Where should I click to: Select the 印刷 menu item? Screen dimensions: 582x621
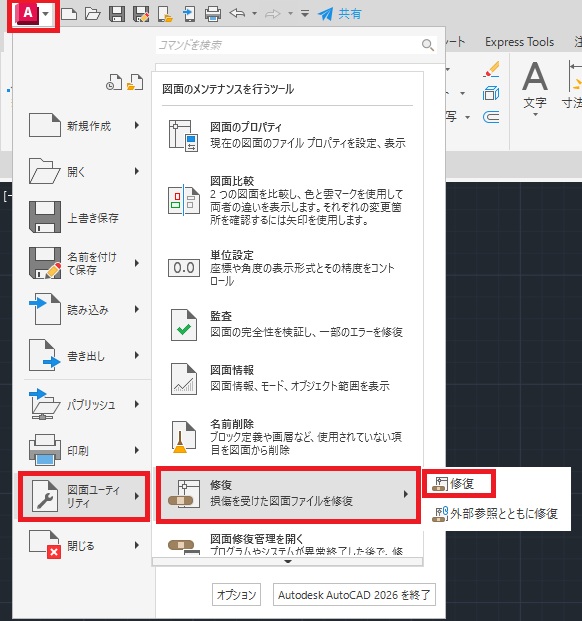(84, 450)
